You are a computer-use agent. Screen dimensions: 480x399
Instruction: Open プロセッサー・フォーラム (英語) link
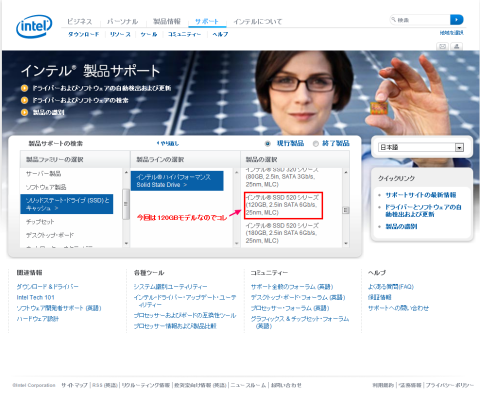click(290, 308)
